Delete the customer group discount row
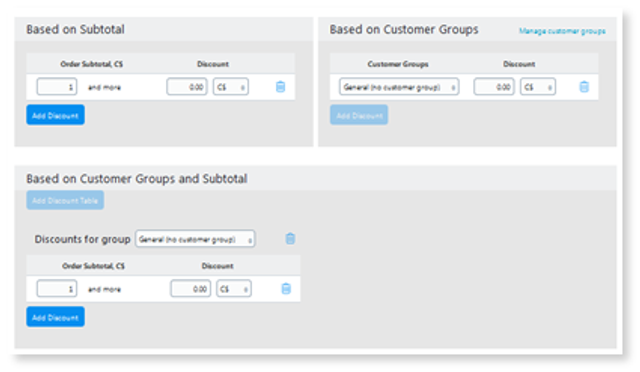640x372 pixels. pos(584,87)
